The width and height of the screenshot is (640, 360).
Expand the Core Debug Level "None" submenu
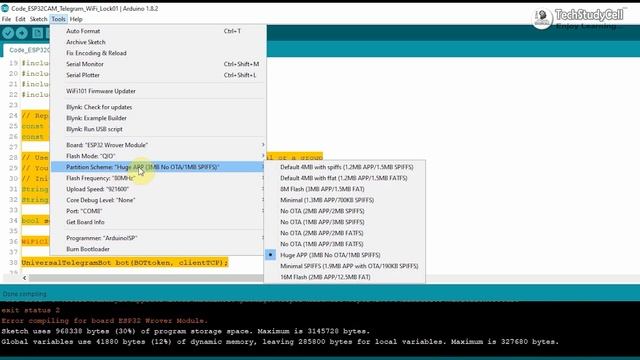158,200
